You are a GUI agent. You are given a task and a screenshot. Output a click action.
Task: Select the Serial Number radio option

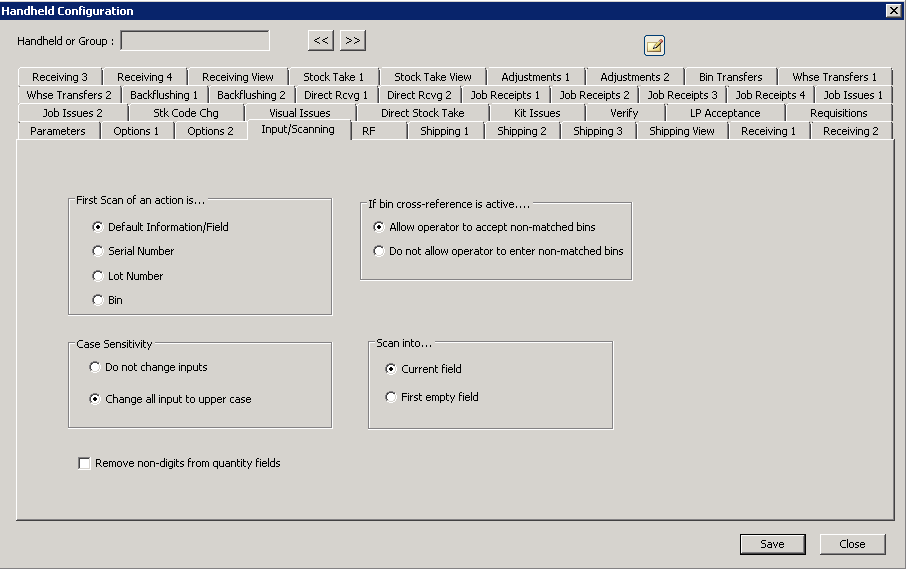(98, 251)
